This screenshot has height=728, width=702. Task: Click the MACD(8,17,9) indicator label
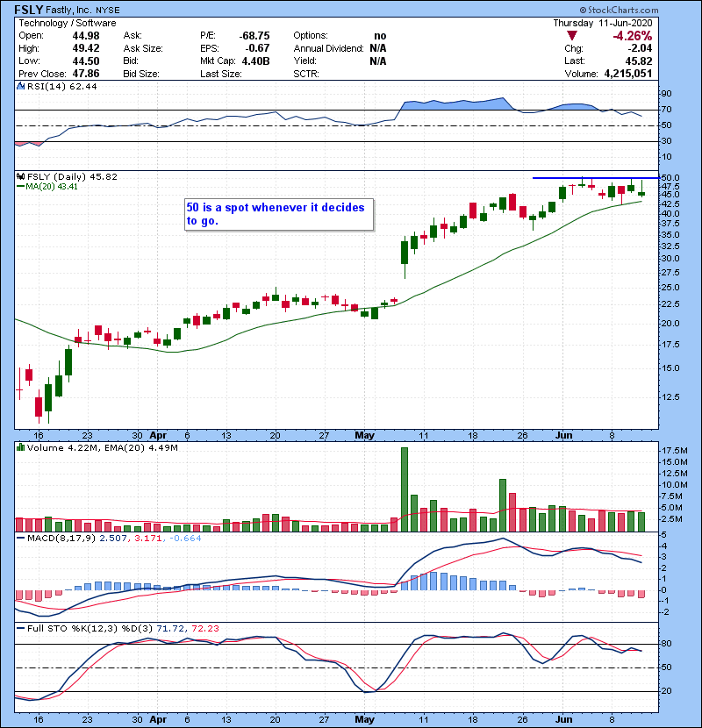61,539
